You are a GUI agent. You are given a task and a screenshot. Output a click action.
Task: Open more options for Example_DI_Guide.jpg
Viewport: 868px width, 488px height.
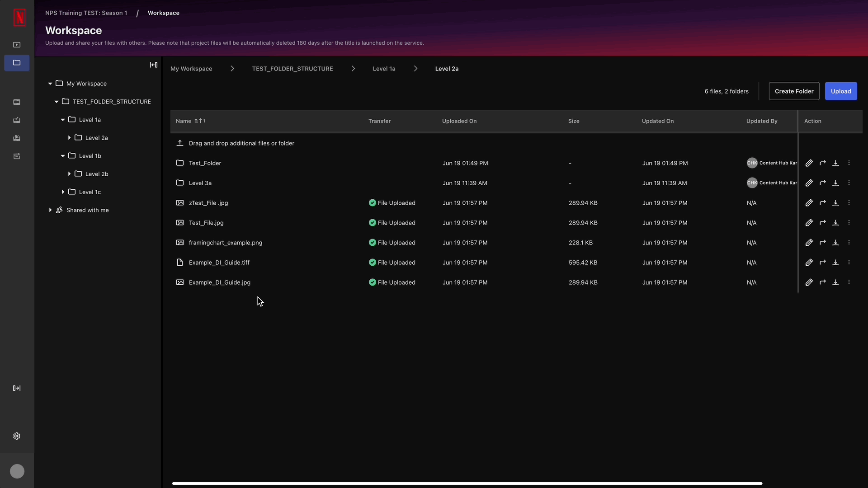[x=849, y=282]
